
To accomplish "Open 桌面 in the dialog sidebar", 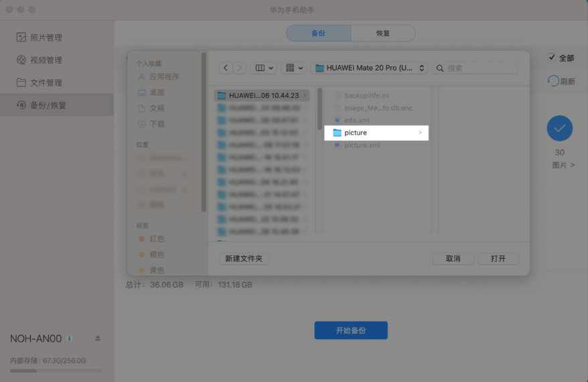I will (x=151, y=92).
